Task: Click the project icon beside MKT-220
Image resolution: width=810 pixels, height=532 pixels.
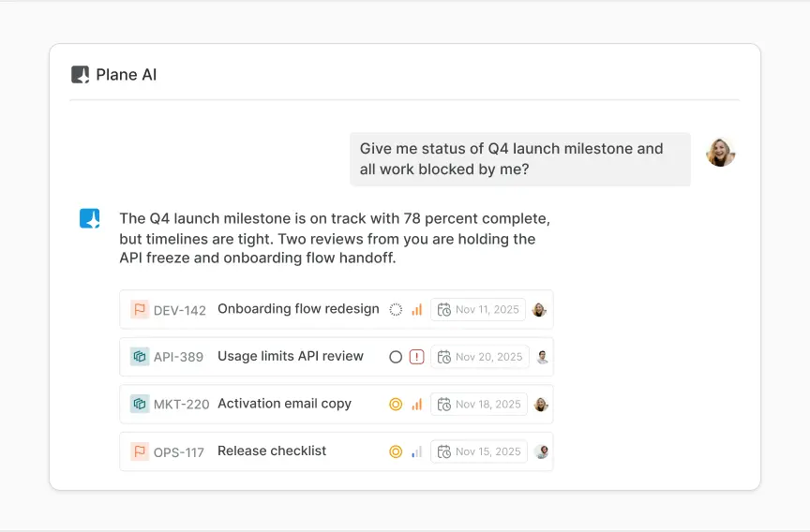Action: (x=140, y=404)
